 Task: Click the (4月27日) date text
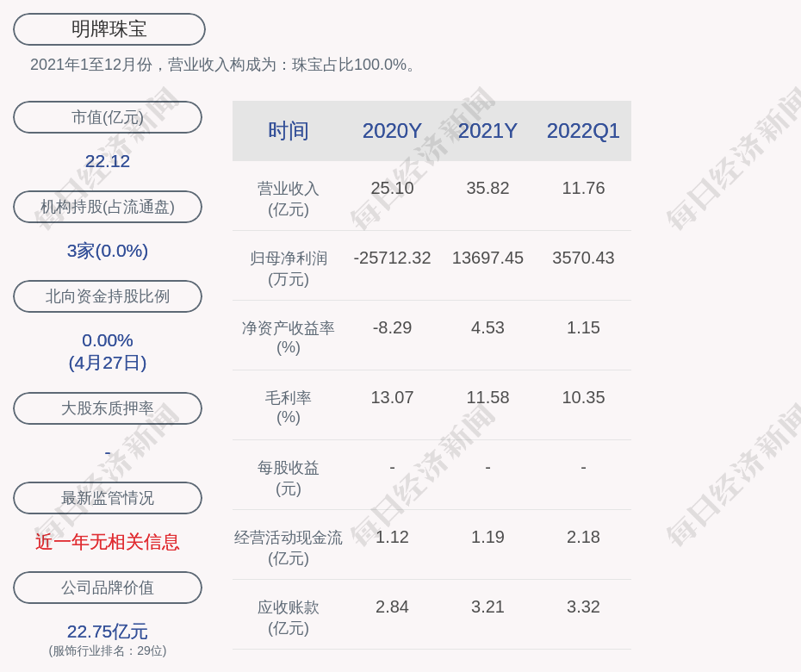coord(108,363)
